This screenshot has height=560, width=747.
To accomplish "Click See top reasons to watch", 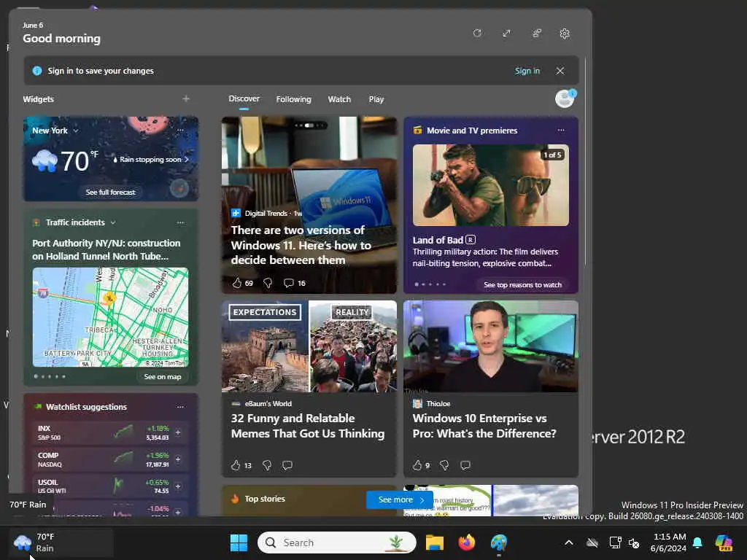I will pos(522,285).
